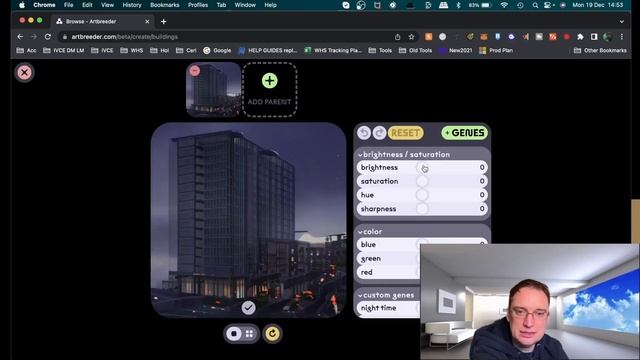Viewport: 640px width, 360px height.
Task: Select the green gene row label
Action: tap(371, 258)
